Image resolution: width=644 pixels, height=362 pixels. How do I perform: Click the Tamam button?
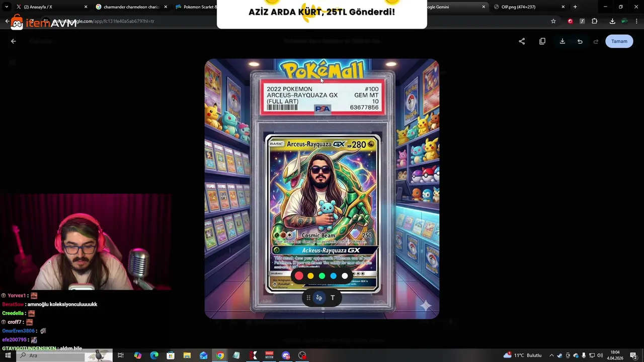coord(619,41)
